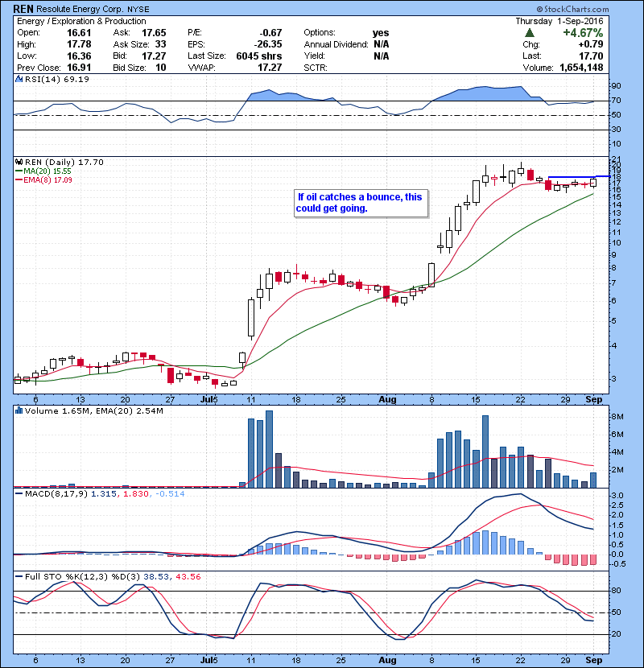644x668 pixels.
Task: Click the stochastic %D value 43.56
Action: [x=188, y=577]
